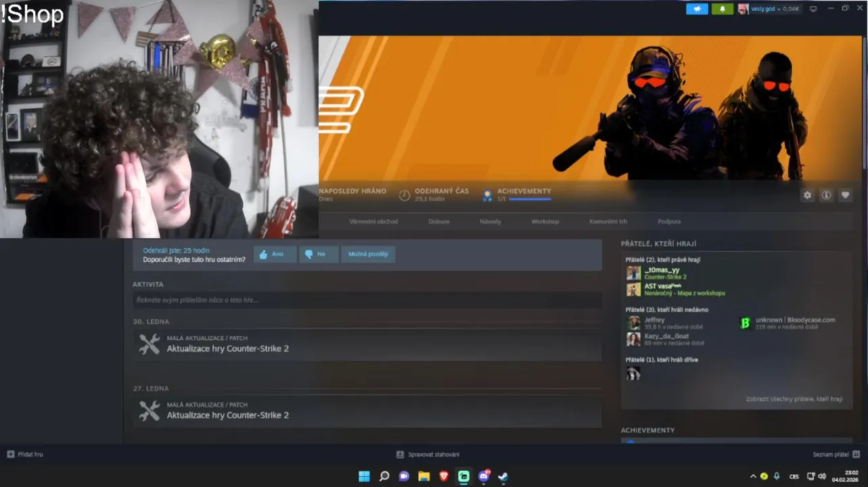The width and height of the screenshot is (868, 487).
Task: Open Steam taskbar icon
Action: click(x=503, y=476)
